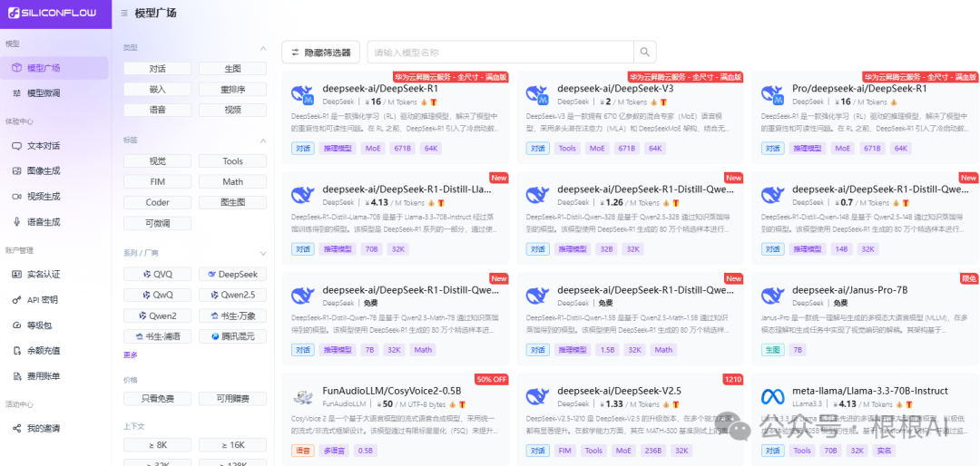
Task: Collapse the 标签 filter section chevron
Action: tap(263, 141)
